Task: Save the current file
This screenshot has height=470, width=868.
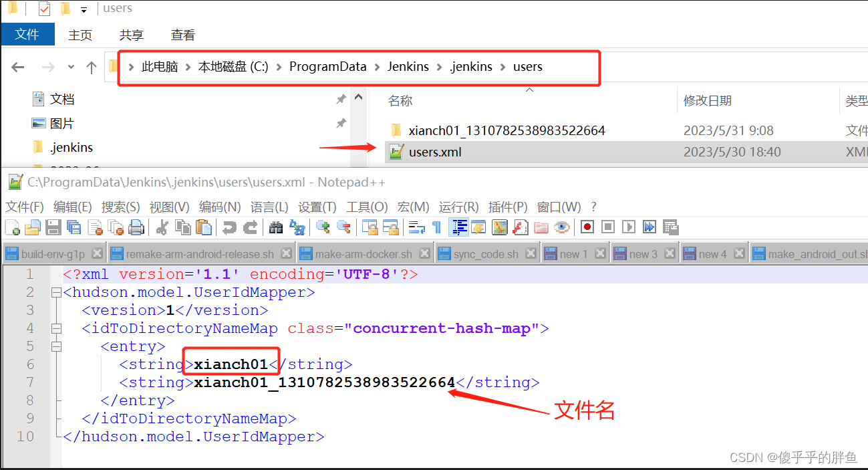Action: click(x=53, y=227)
